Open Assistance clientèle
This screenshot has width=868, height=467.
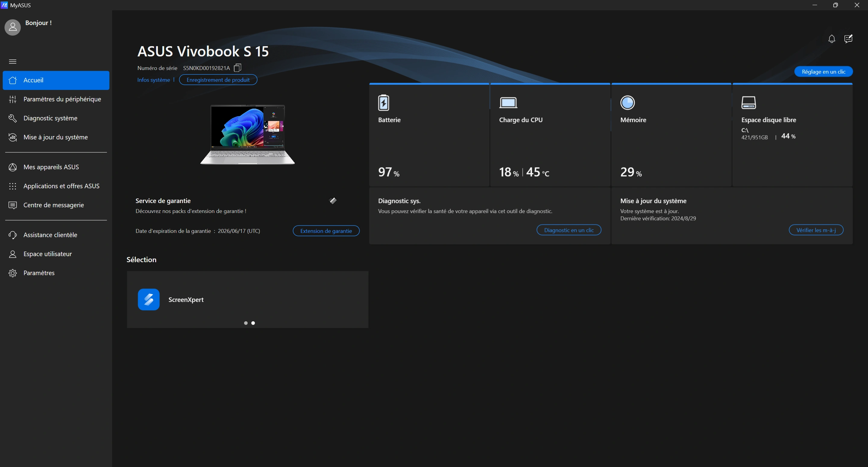[x=56, y=235]
